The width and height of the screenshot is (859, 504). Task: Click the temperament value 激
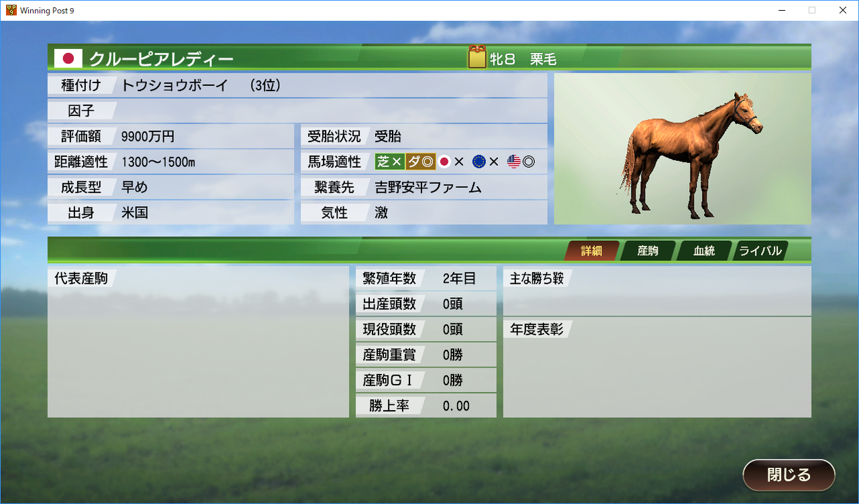(x=381, y=213)
